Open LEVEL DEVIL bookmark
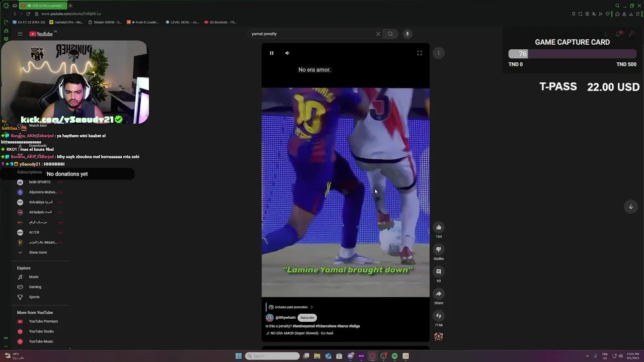Screen dimensions: 644x362 pyautogui.click(x=182, y=22)
